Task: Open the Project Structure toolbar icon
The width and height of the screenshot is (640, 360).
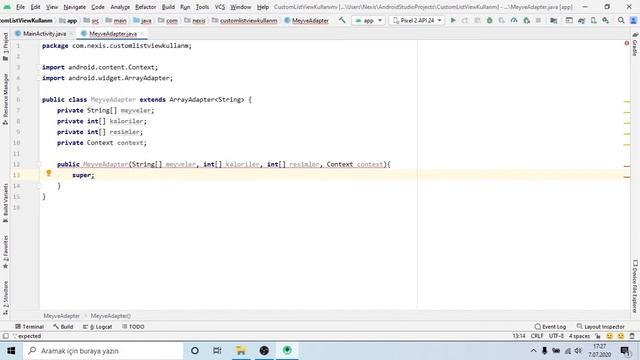Action: pos(553,20)
